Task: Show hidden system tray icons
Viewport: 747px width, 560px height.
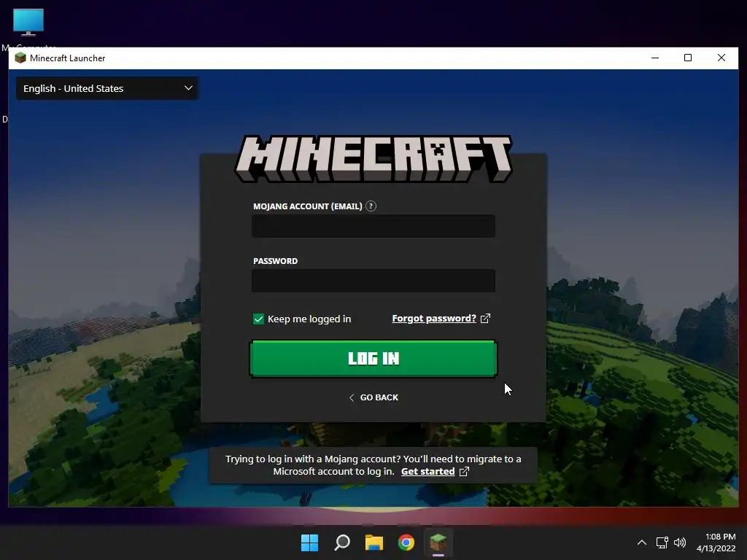Action: (642, 542)
